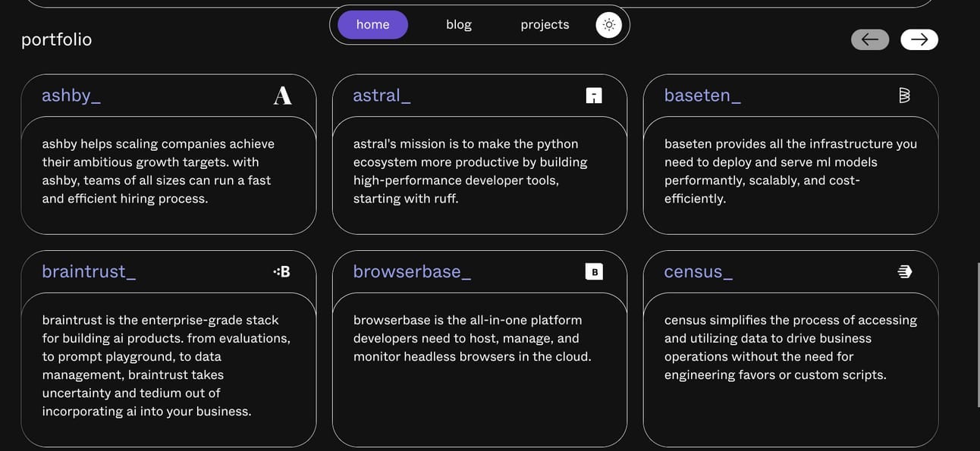Open the blog tab in navigation

tap(459, 24)
